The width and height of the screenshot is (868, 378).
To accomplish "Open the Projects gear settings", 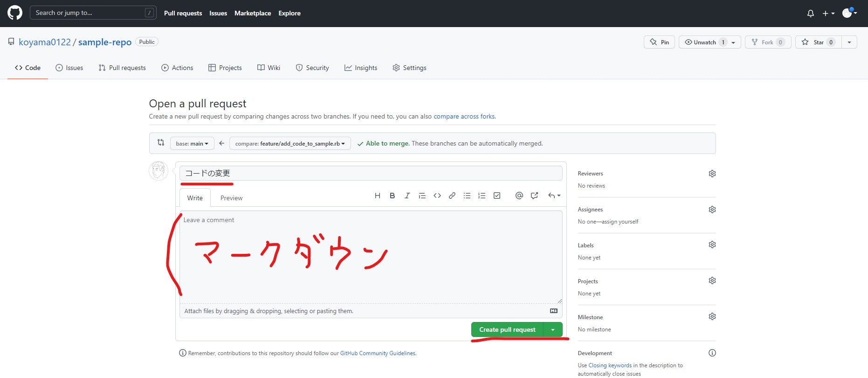I will pyautogui.click(x=712, y=280).
